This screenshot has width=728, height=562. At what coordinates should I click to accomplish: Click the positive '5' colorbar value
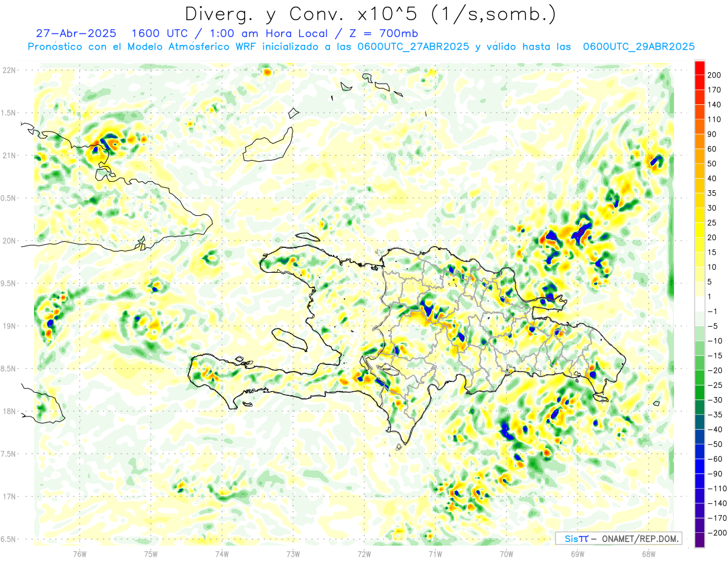710,282
